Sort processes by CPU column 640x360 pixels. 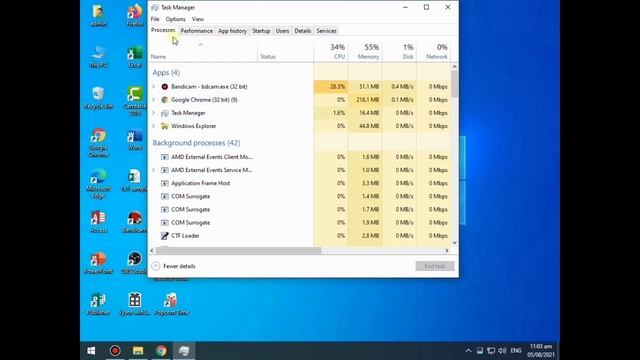click(331, 51)
